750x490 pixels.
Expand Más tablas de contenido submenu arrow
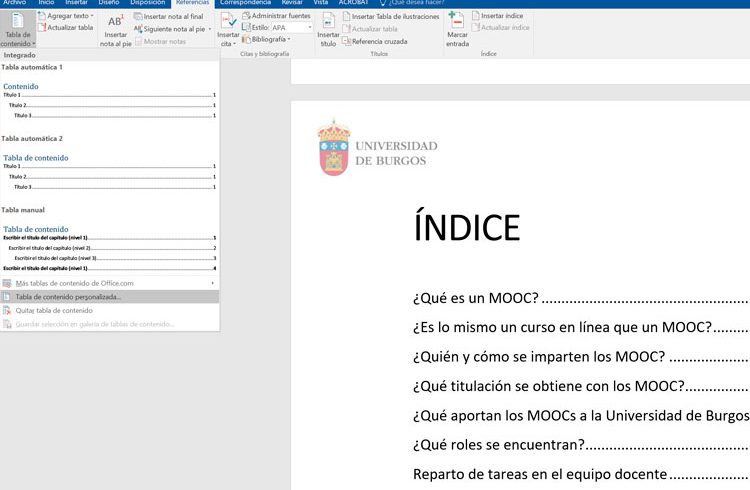[212, 283]
